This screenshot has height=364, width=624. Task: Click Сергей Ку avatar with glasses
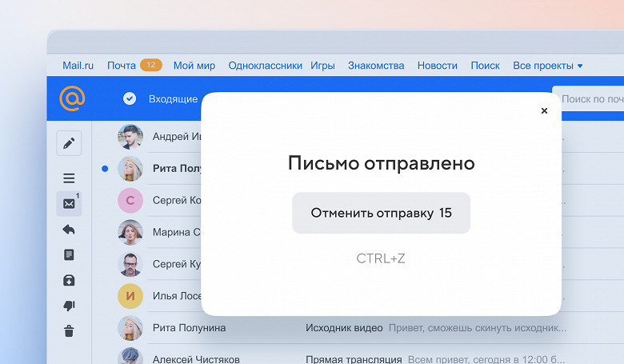click(x=130, y=264)
